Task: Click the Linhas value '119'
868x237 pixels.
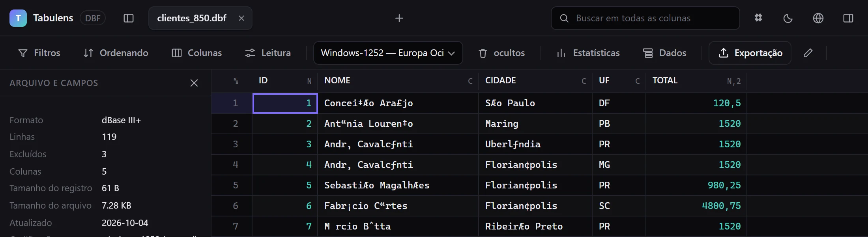Action: 109,137
